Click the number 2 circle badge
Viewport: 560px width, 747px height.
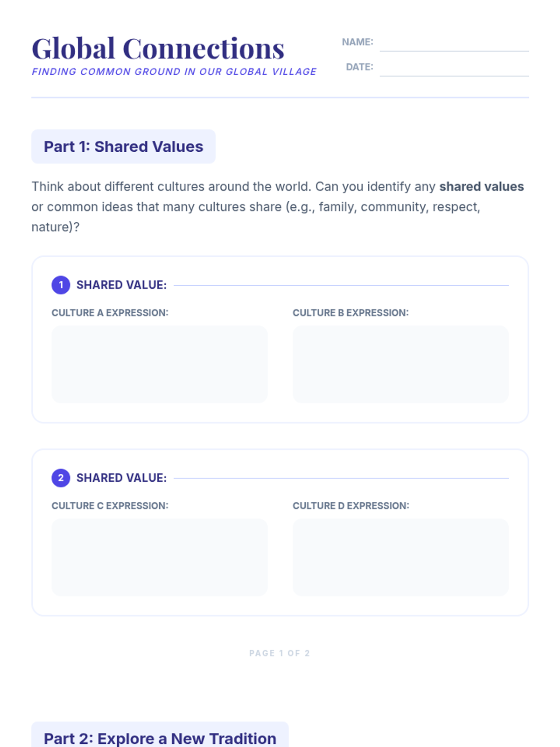coord(61,478)
